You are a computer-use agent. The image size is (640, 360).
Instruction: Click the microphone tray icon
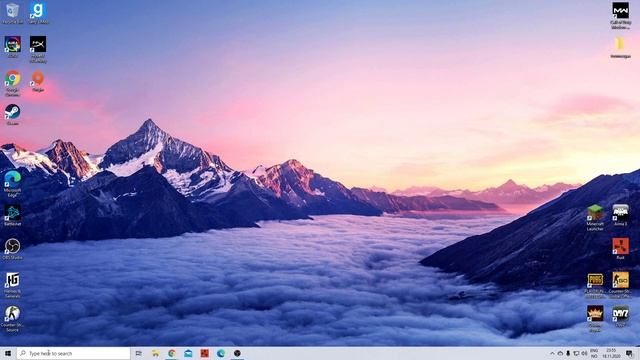(568, 353)
